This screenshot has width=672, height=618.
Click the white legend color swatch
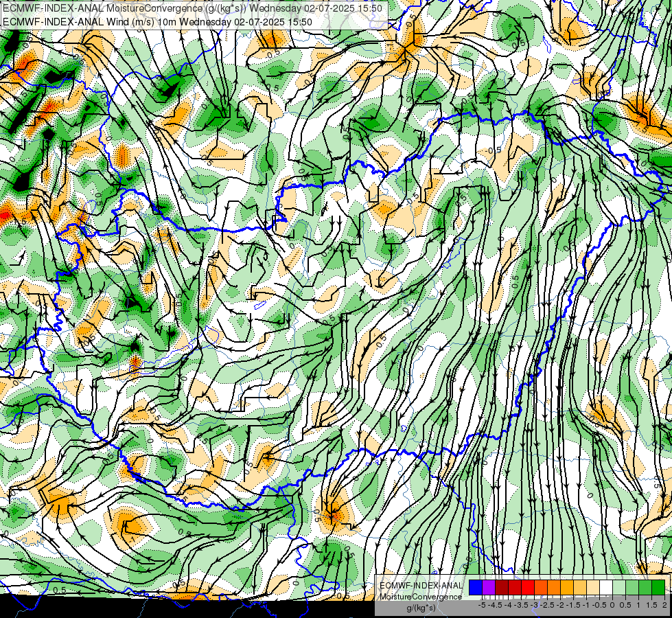[x=606, y=587]
